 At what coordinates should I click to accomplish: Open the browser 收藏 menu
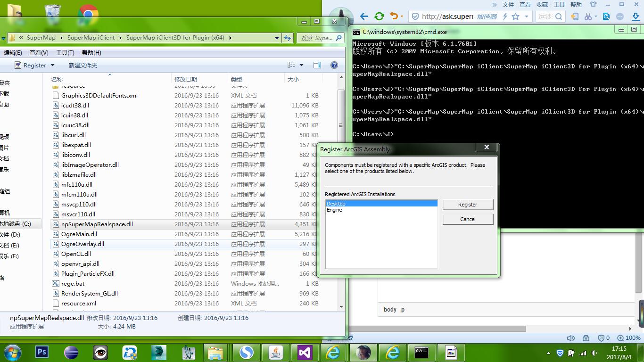[542, 4]
